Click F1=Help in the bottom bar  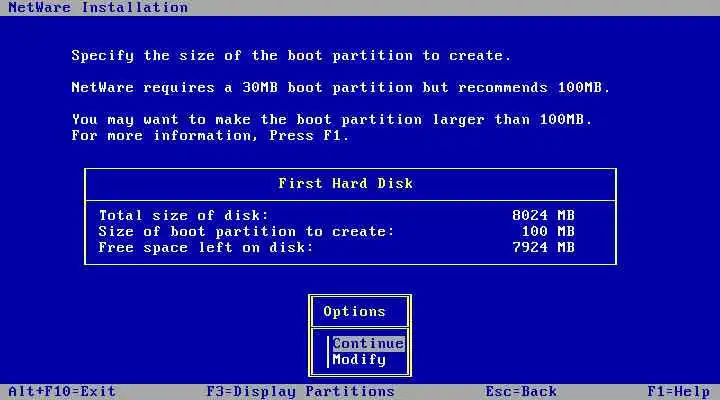pos(679,391)
